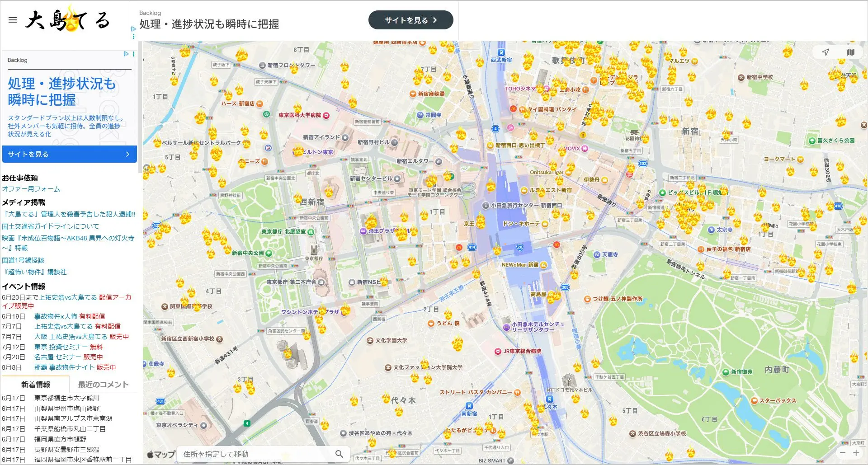Click news entry 山梨県甲州市塩山熊野

click(67, 408)
